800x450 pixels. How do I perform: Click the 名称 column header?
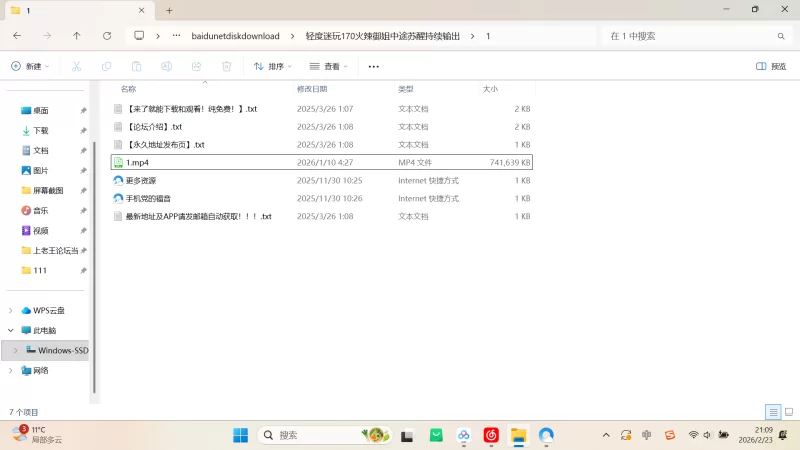point(128,89)
